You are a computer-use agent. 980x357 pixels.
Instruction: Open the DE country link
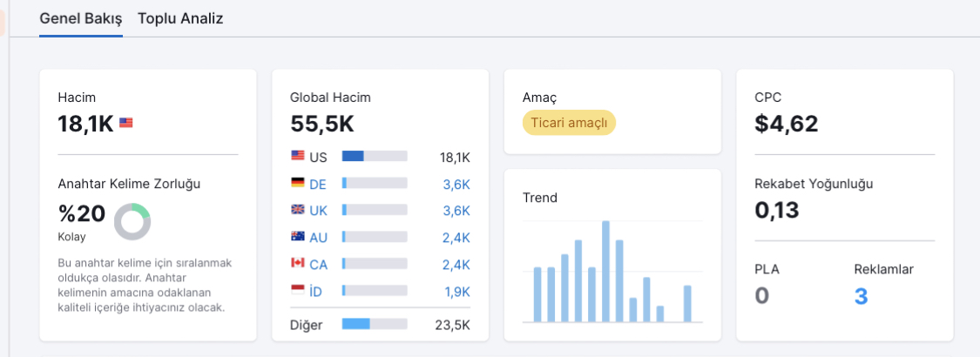point(318,184)
